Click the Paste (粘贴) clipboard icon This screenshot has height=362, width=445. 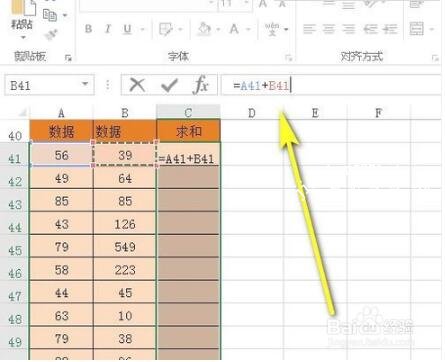[23, 7]
